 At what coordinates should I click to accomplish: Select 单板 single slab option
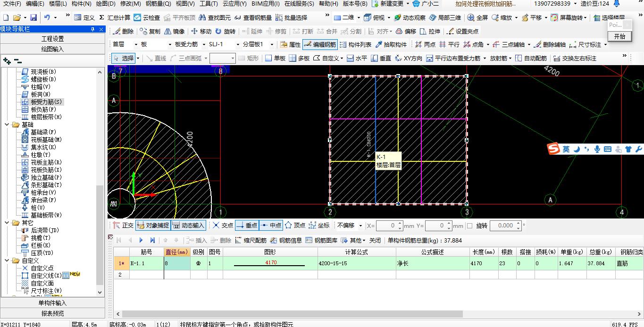pyautogui.click(x=275, y=58)
